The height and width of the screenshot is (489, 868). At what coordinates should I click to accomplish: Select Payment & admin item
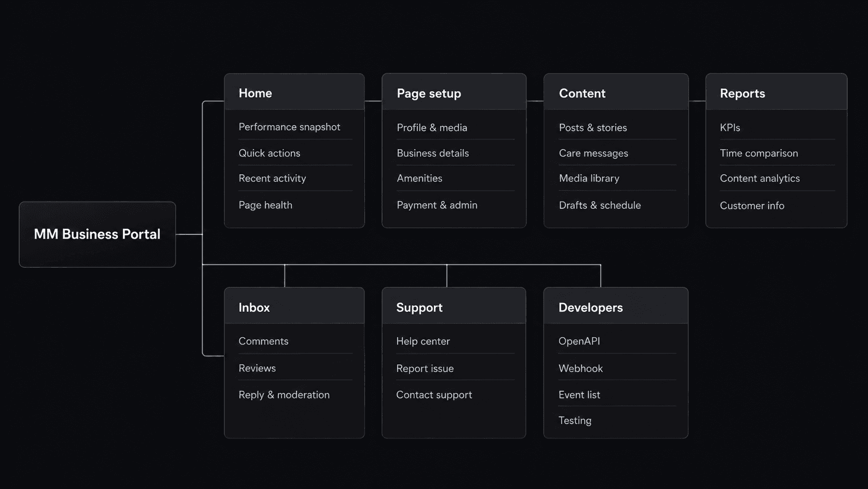[x=437, y=205]
